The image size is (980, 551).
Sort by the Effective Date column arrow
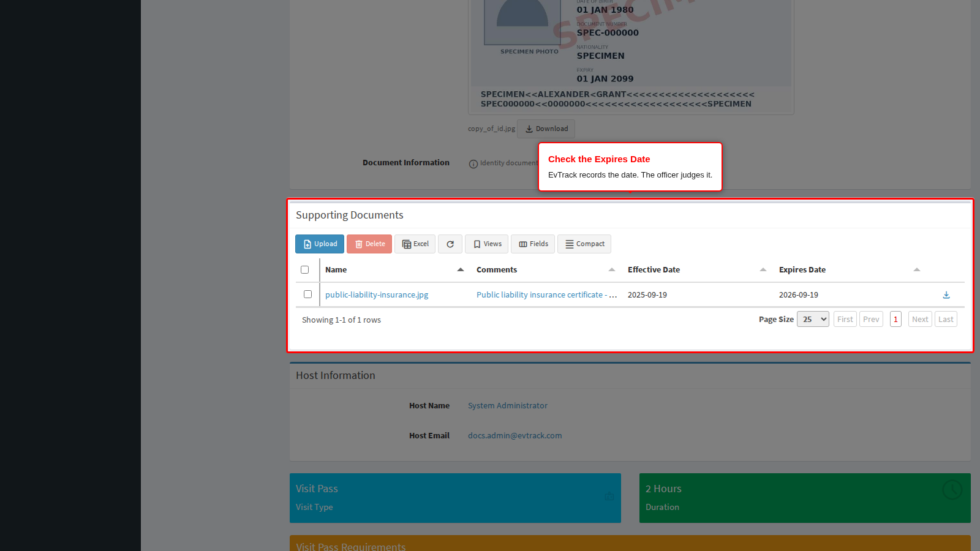[x=763, y=269]
